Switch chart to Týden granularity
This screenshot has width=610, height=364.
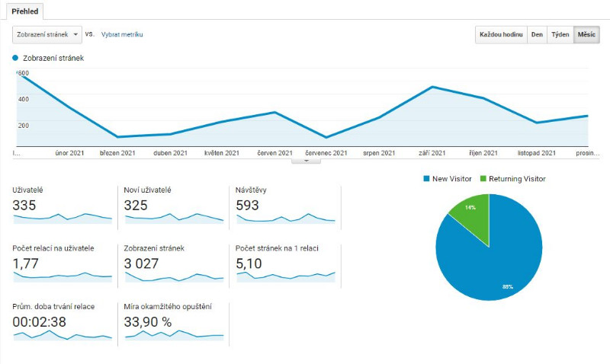tap(560, 35)
